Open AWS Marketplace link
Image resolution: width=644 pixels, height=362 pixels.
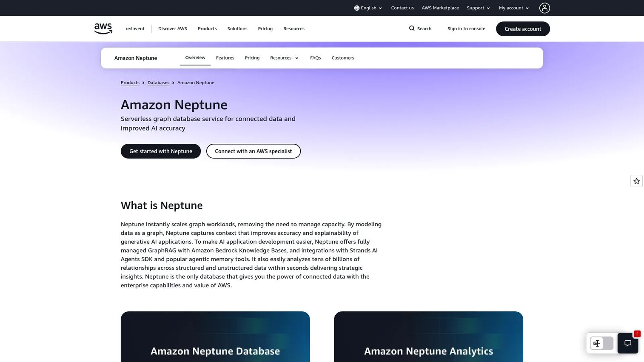[440, 8]
